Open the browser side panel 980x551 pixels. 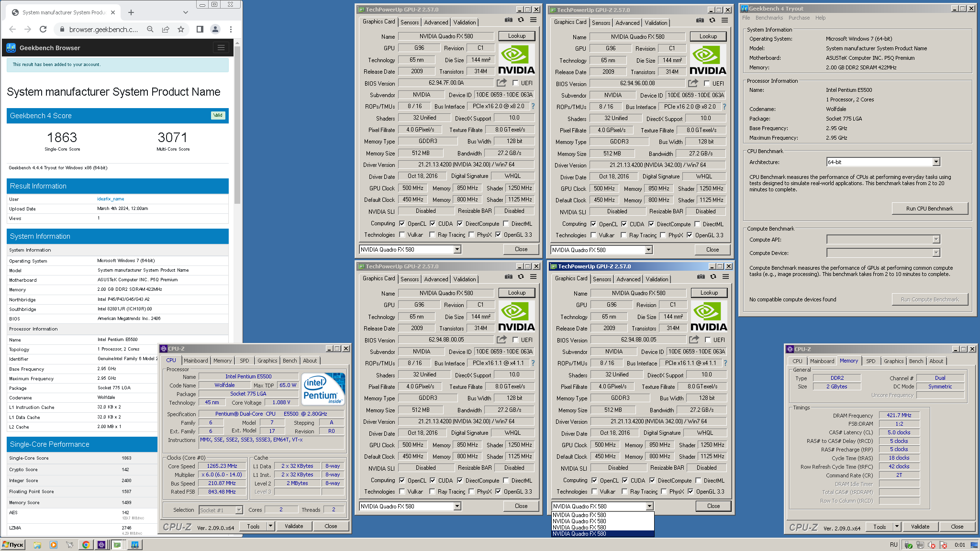[x=200, y=29]
